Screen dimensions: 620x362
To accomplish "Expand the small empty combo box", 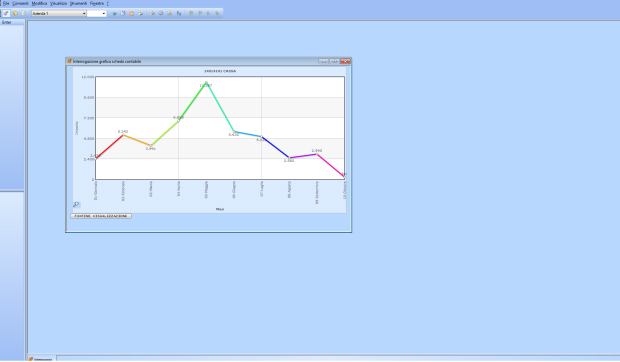I will coord(97,13).
